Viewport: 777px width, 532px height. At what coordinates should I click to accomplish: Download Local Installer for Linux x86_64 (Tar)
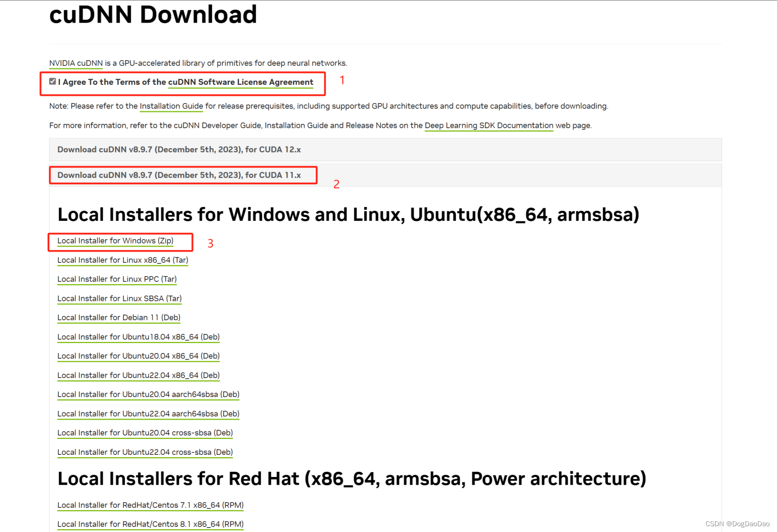pyautogui.click(x=123, y=260)
